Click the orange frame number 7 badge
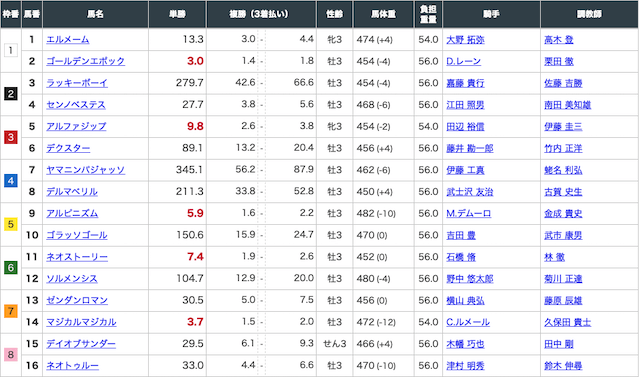Viewport: 640px width, 377px height. (x=11, y=311)
